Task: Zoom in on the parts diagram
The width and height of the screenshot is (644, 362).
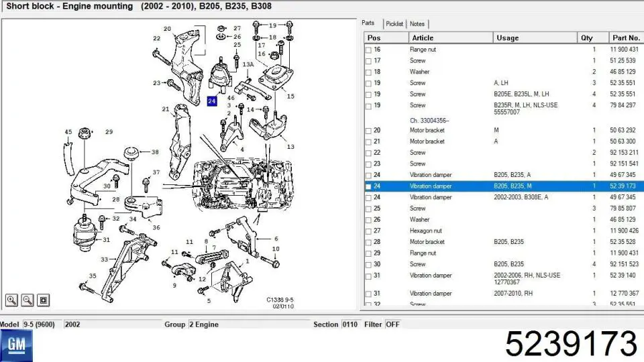Action: pyautogui.click(x=11, y=300)
